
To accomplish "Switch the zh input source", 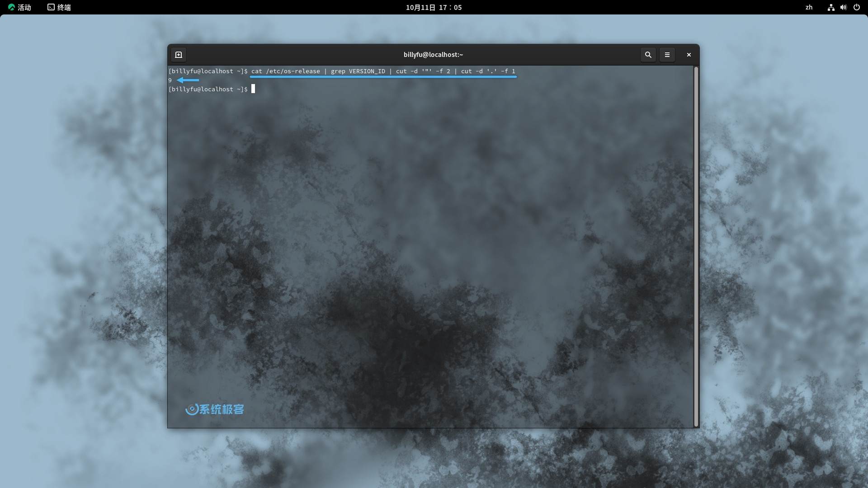I will pyautogui.click(x=809, y=7).
